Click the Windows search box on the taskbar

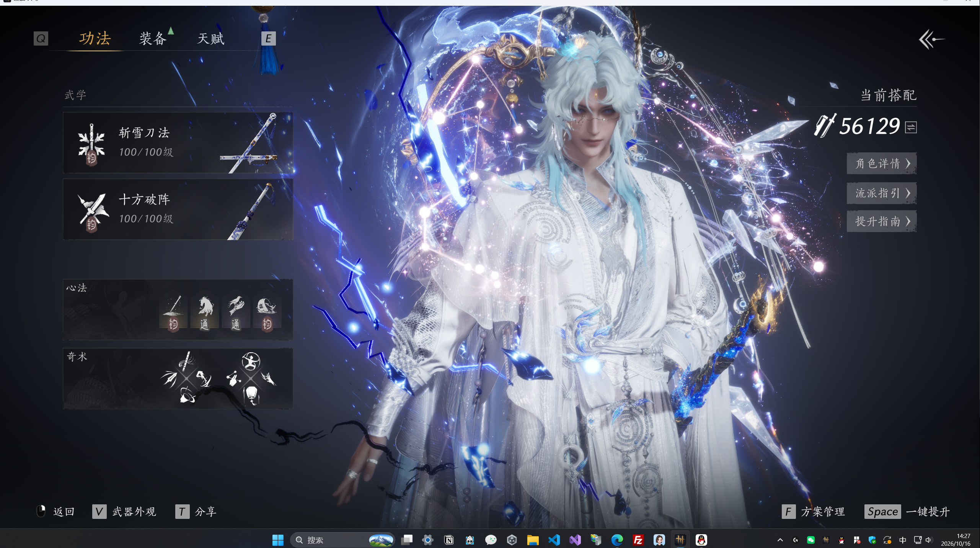pos(342,540)
